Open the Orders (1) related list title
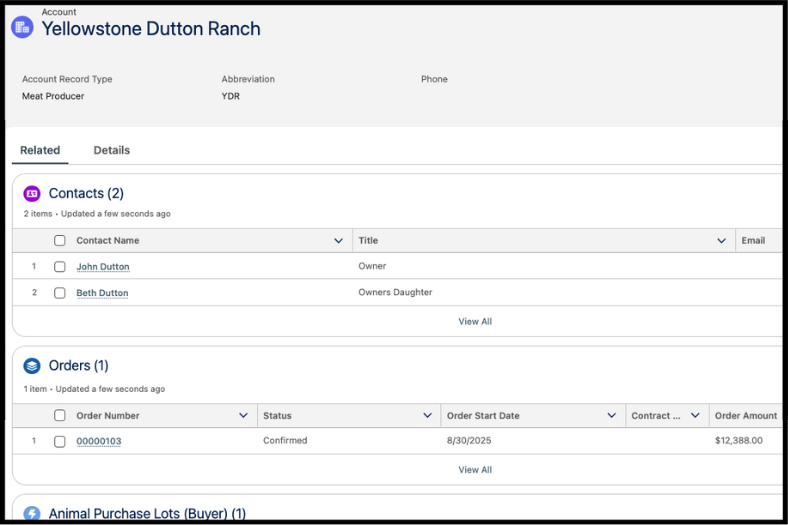Image resolution: width=788 pixels, height=525 pixels. click(x=78, y=366)
